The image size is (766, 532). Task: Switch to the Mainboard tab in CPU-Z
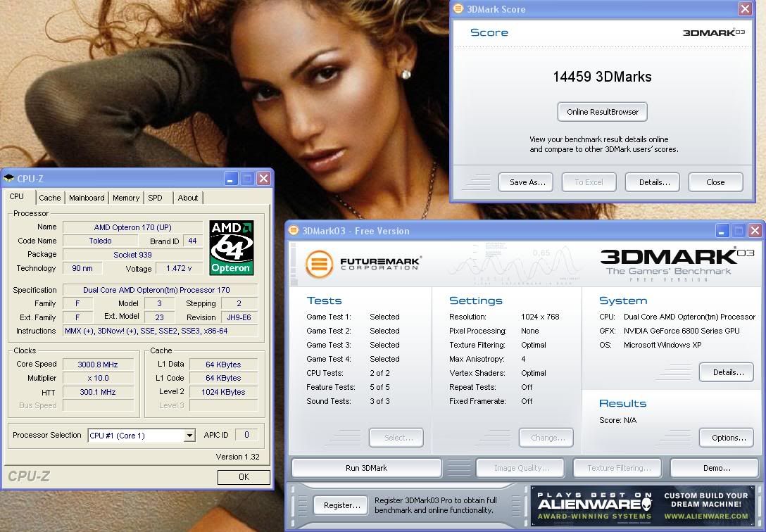pos(87,198)
